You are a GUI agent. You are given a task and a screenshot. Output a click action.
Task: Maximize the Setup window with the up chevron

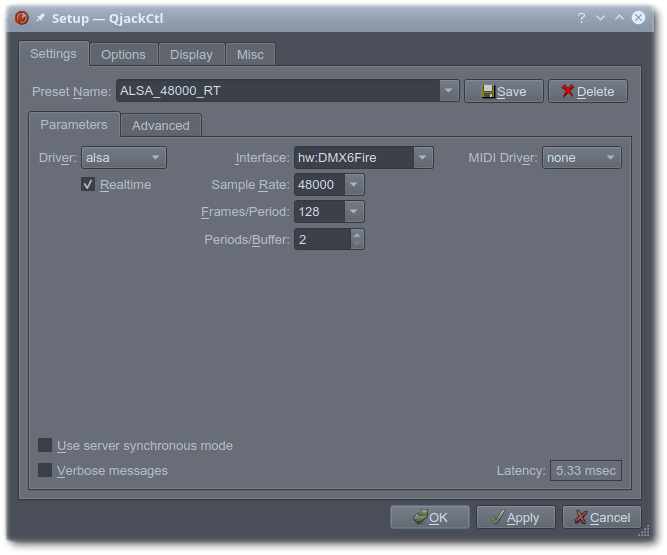pyautogui.click(x=619, y=17)
